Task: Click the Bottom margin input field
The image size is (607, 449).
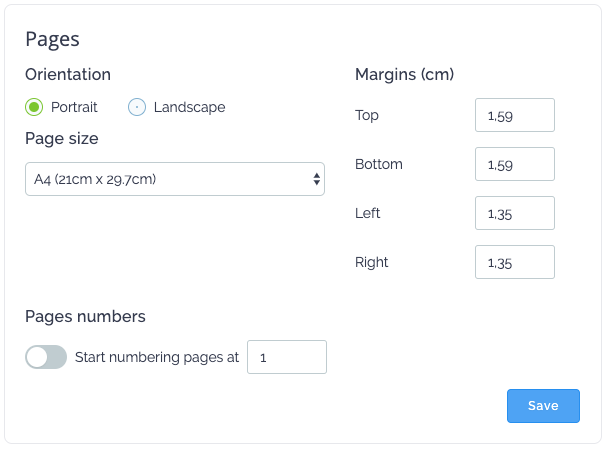Action: click(x=514, y=164)
